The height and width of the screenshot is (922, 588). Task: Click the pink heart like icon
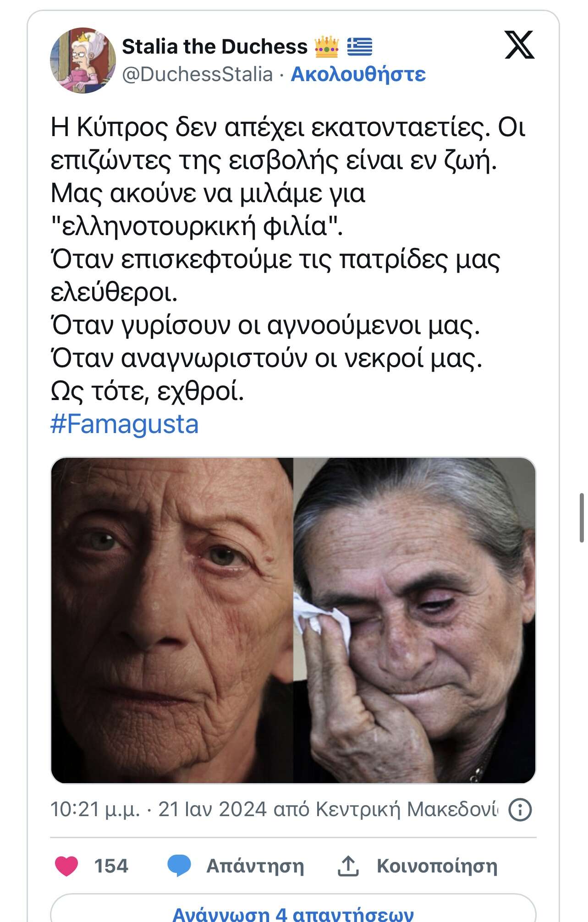point(66,866)
